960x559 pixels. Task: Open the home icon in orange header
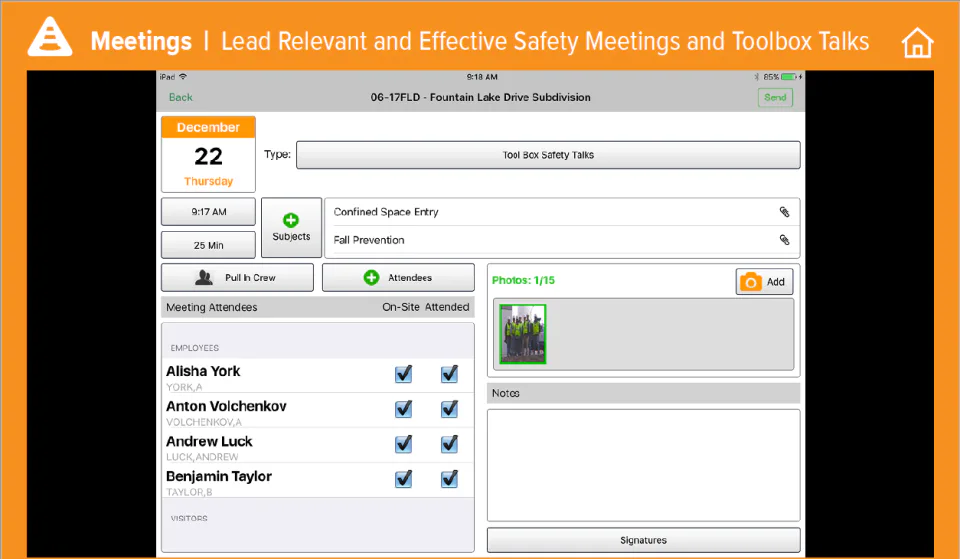(917, 42)
